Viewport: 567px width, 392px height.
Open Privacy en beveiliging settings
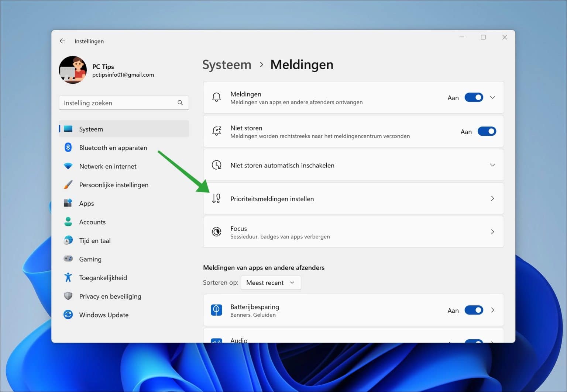pyautogui.click(x=110, y=296)
